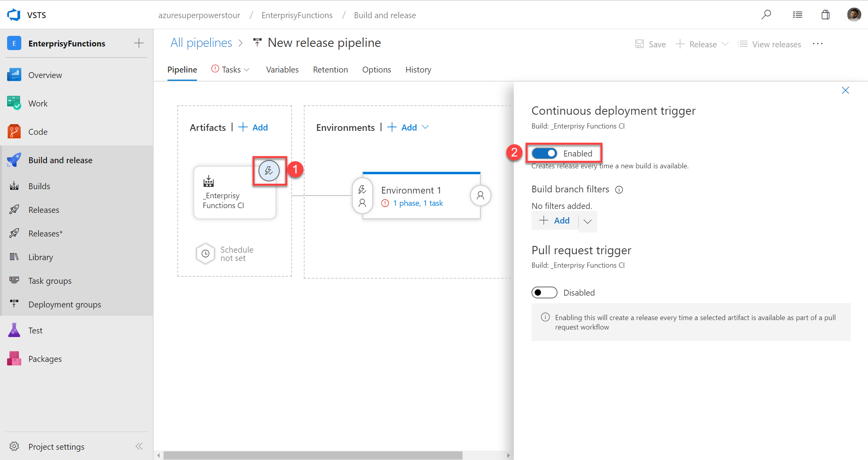Select the Retention tab
Screen dimensions: 868x460
click(330, 69)
